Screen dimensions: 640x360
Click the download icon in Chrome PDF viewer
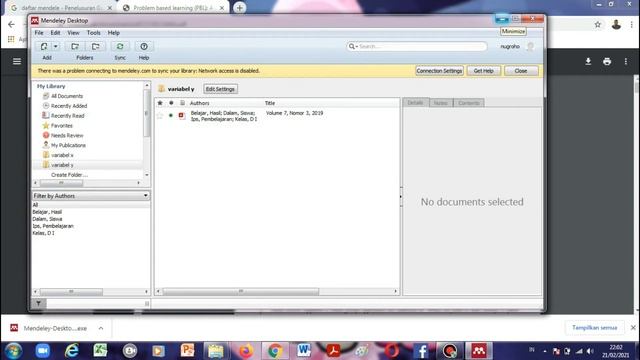pyautogui.click(x=588, y=61)
